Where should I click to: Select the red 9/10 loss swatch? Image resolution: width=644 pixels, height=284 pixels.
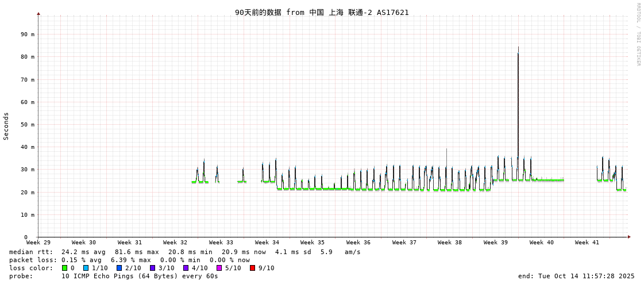[252, 268]
